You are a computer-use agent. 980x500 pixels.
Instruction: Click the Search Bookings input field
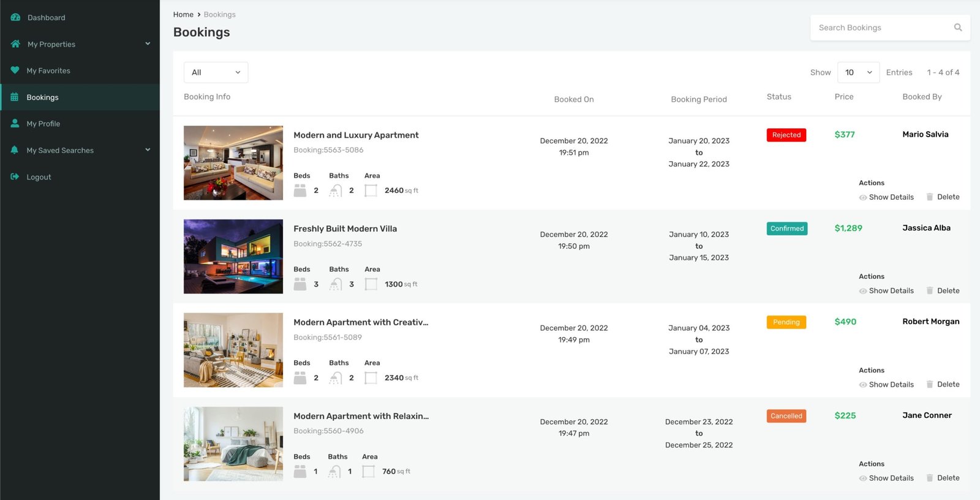[x=881, y=28]
